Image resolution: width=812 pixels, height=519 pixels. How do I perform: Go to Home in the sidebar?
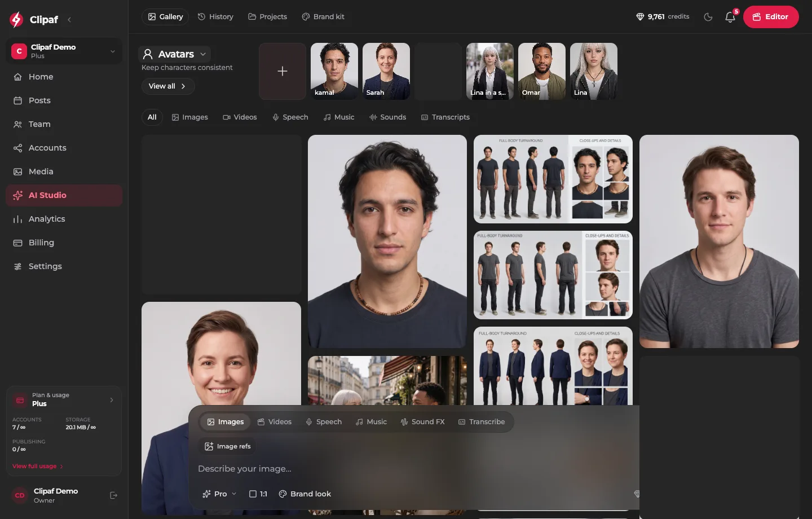64,77
